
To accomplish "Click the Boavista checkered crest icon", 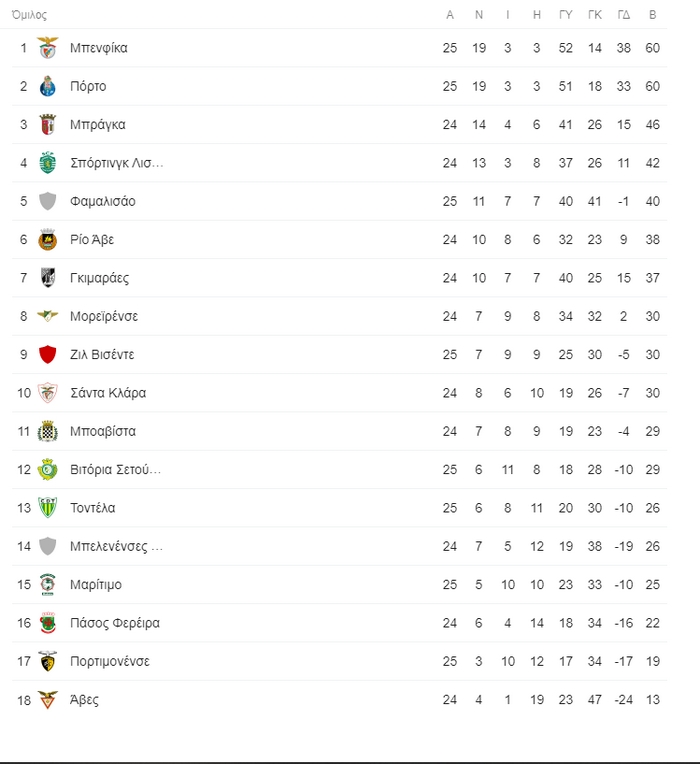I will tap(47, 431).
